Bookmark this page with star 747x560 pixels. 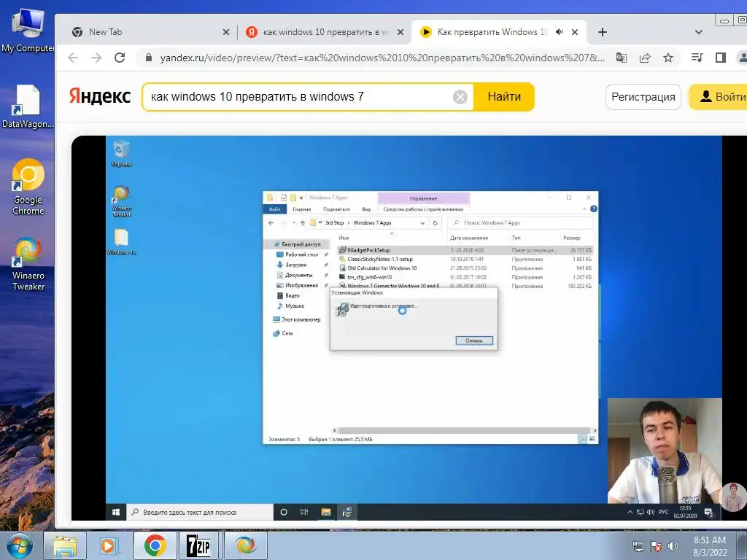(668, 58)
